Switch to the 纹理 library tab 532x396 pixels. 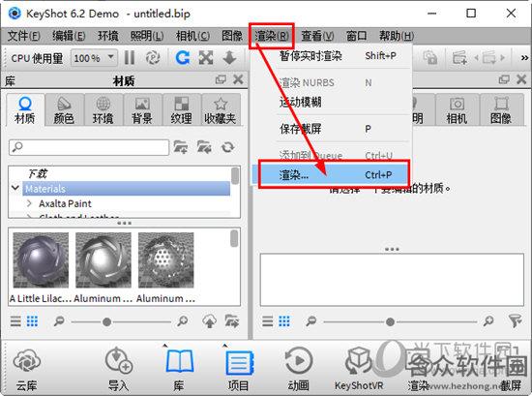181,110
